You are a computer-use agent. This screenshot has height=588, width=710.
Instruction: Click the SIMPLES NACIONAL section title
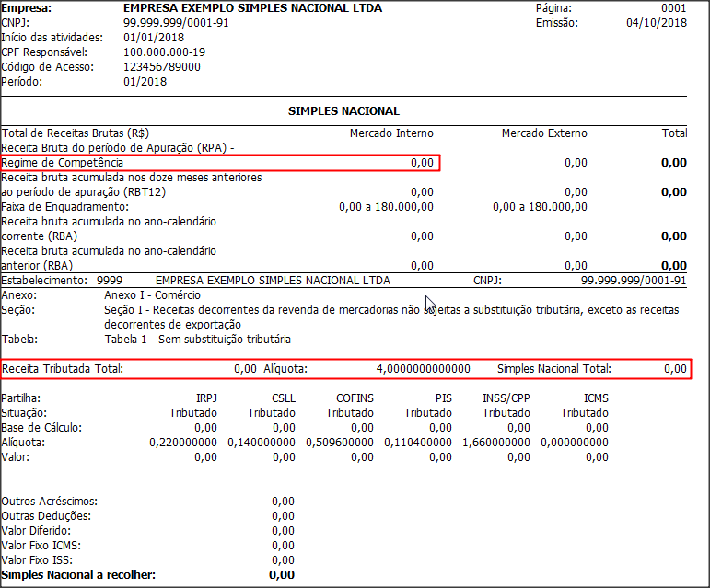click(x=343, y=111)
